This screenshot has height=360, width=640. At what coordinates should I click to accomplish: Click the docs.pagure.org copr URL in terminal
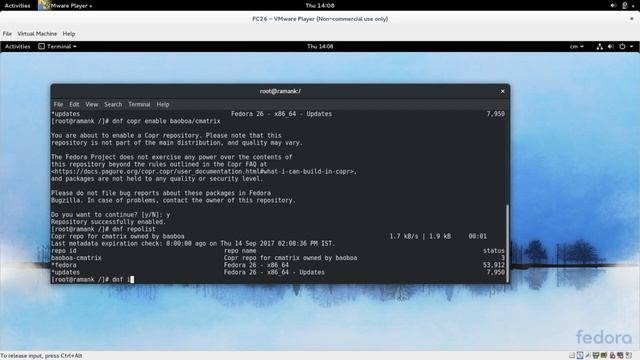click(204, 172)
